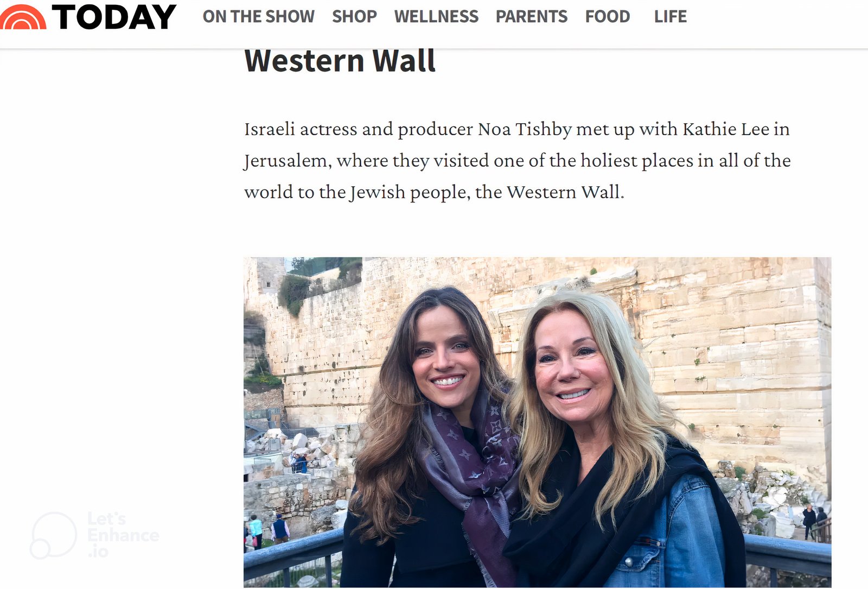Go home via the TODAY wordmark
Viewport: 868px width, 589px height.
click(x=114, y=17)
